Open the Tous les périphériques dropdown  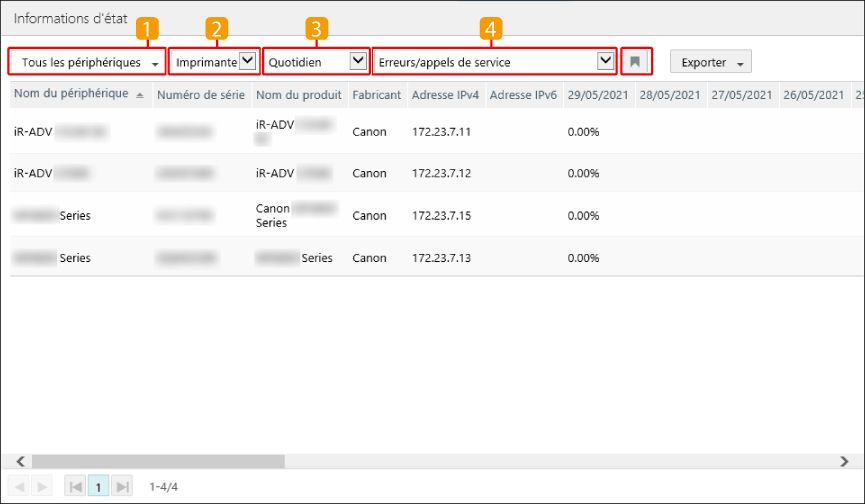click(x=88, y=62)
